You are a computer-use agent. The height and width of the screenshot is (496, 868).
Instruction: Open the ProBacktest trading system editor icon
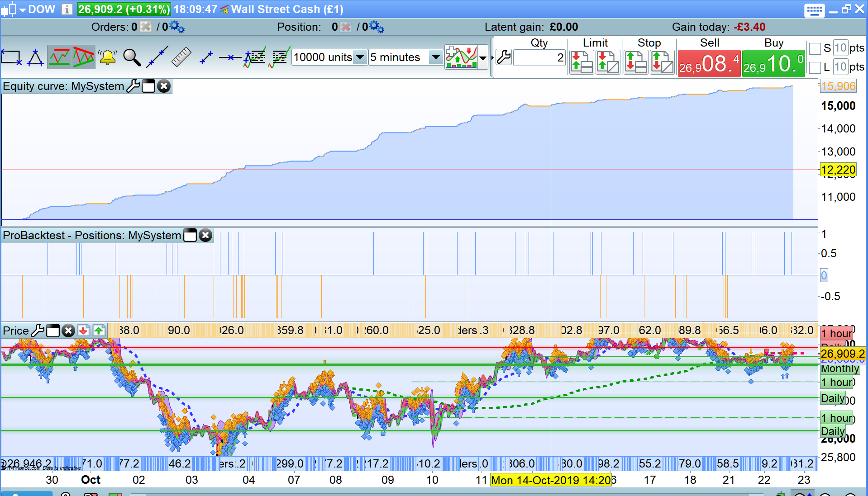point(255,57)
